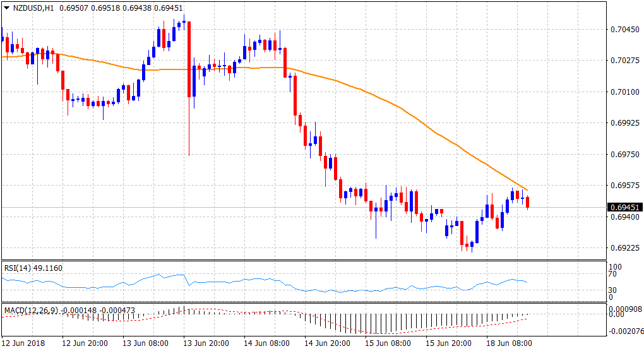
Task: Click the RSI 30 level label
Action: (x=612, y=290)
